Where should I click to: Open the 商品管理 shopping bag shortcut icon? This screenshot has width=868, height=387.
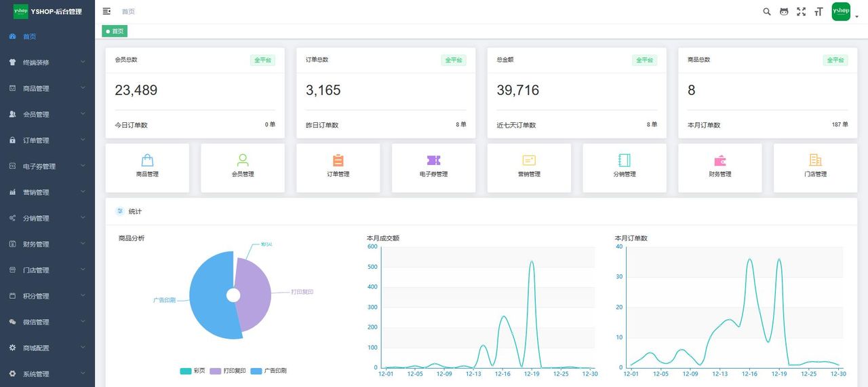[x=147, y=160]
